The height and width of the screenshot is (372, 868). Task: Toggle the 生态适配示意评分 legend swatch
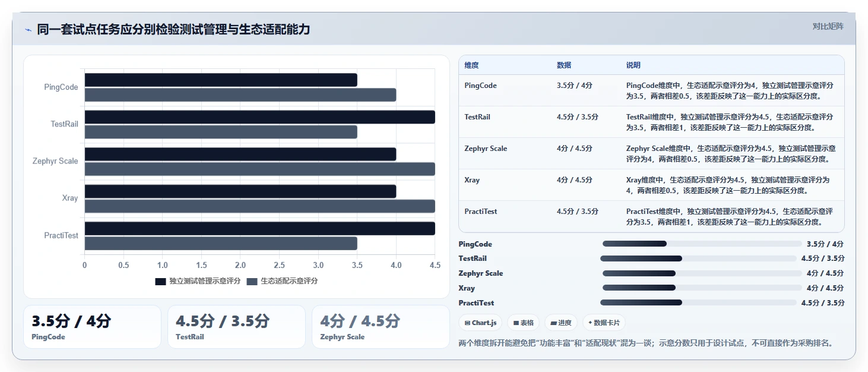point(252,281)
